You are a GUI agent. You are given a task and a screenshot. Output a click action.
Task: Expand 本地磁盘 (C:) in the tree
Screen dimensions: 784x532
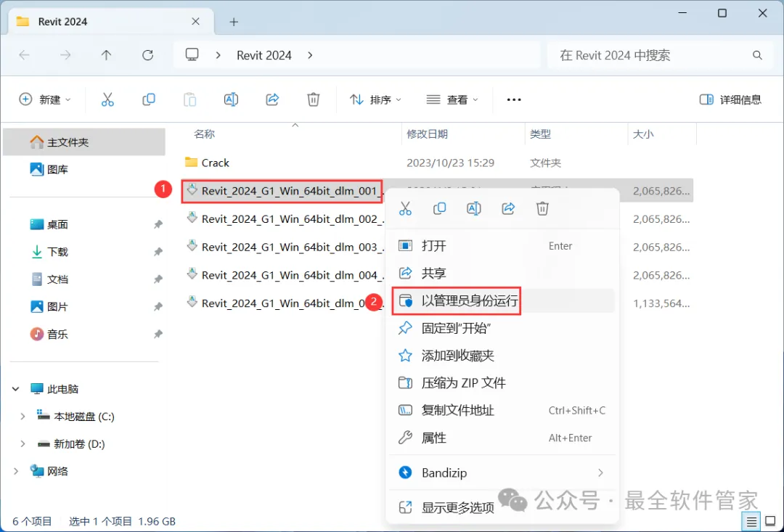[x=23, y=417]
